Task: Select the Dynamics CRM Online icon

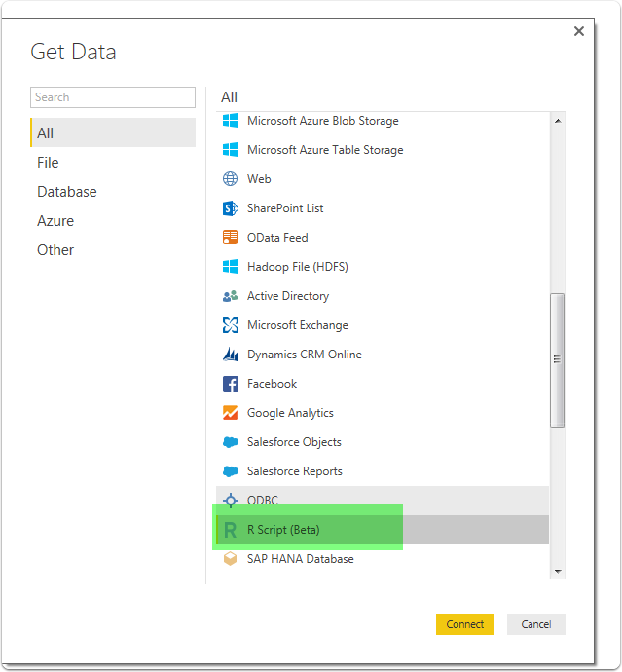Action: pyautogui.click(x=231, y=355)
